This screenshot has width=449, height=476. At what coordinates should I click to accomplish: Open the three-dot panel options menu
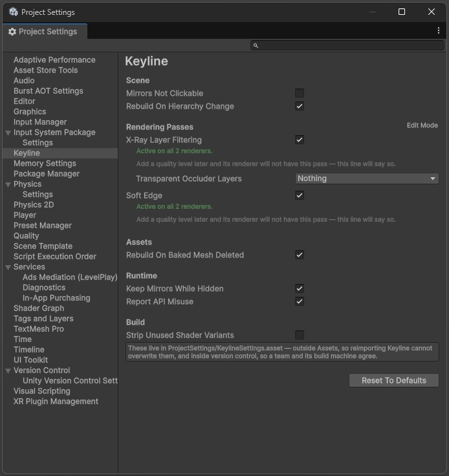(438, 30)
